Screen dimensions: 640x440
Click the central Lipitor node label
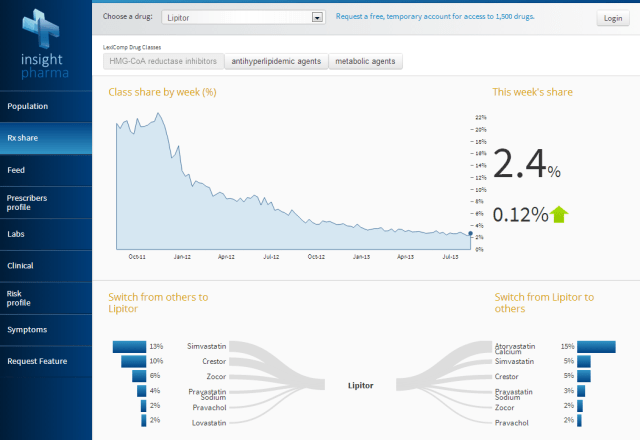(x=360, y=385)
